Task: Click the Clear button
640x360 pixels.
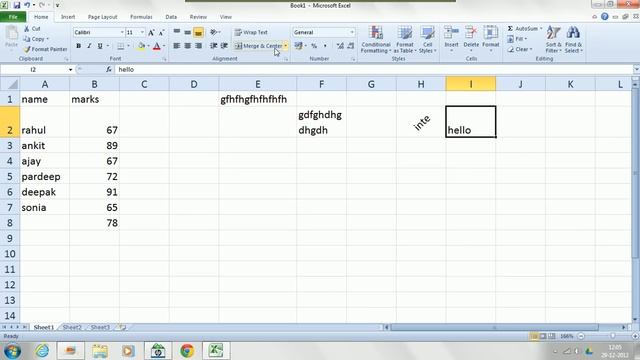Action: coord(520,49)
